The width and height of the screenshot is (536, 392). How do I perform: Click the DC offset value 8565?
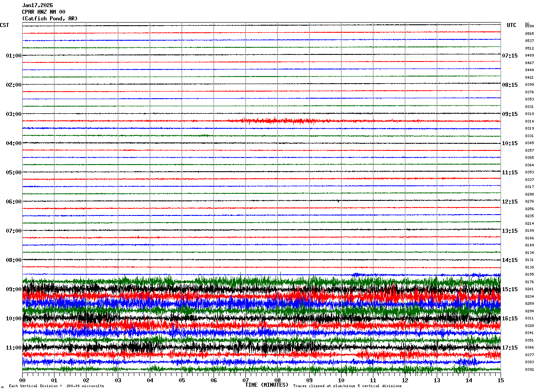pyautogui.click(x=529, y=34)
